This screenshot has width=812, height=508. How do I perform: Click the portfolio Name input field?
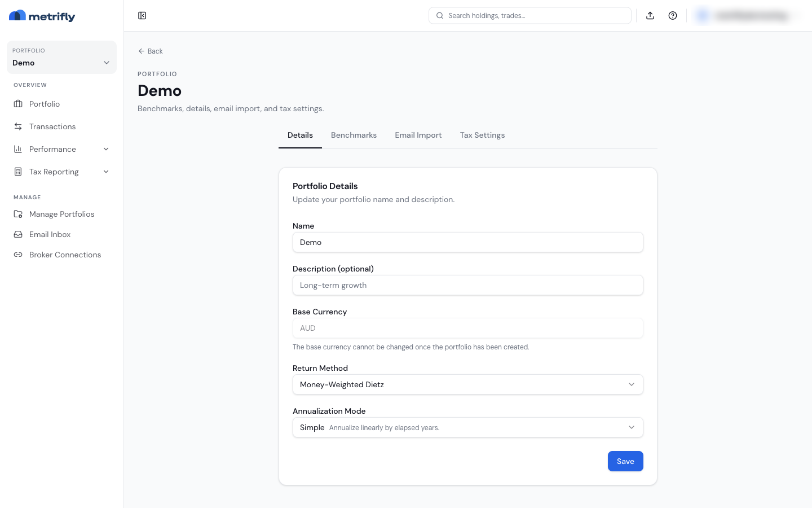click(x=468, y=242)
